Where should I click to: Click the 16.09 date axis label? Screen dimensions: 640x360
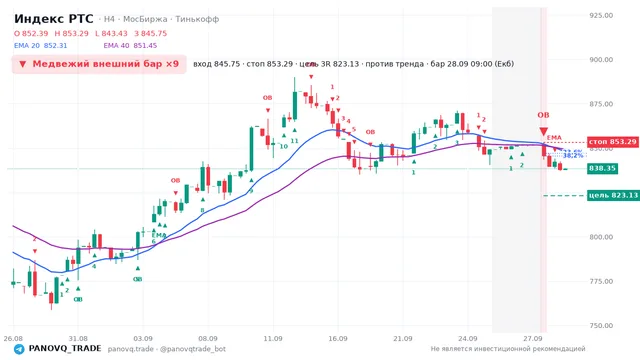[x=338, y=339]
